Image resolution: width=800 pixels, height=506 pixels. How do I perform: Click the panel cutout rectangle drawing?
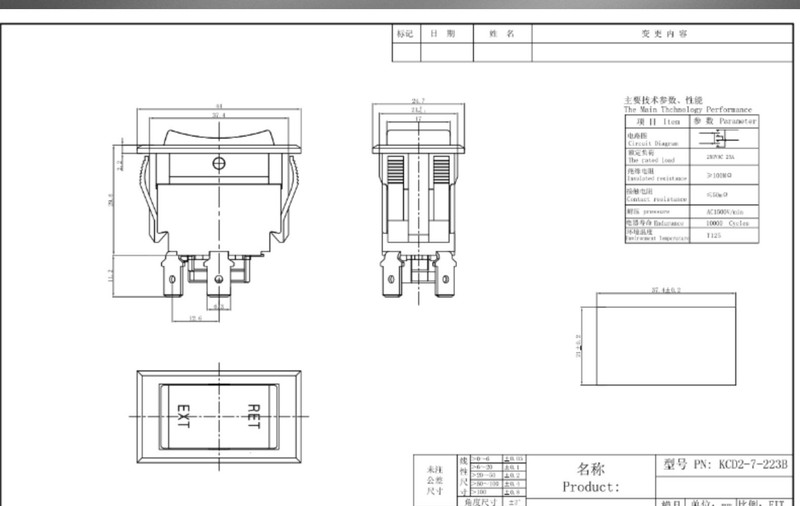[666, 346]
